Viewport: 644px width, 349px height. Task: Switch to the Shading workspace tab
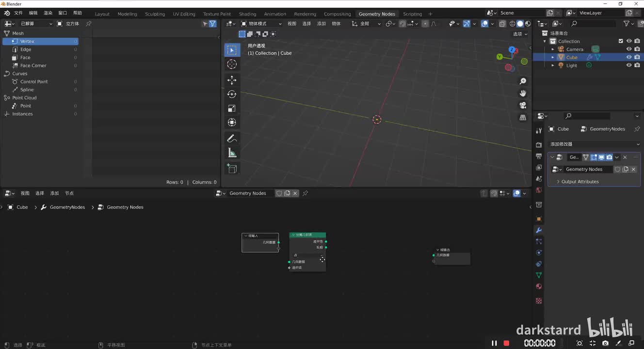[247, 14]
